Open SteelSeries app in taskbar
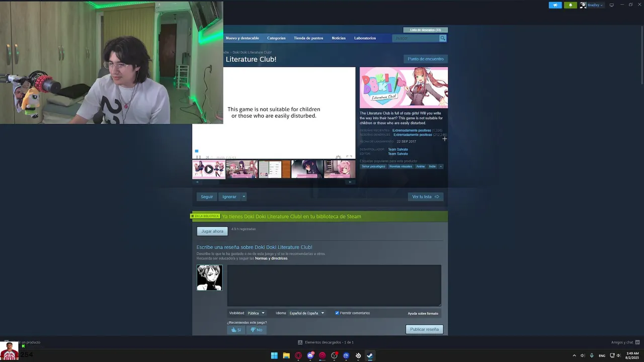The height and width of the screenshot is (362, 644). 358,355
